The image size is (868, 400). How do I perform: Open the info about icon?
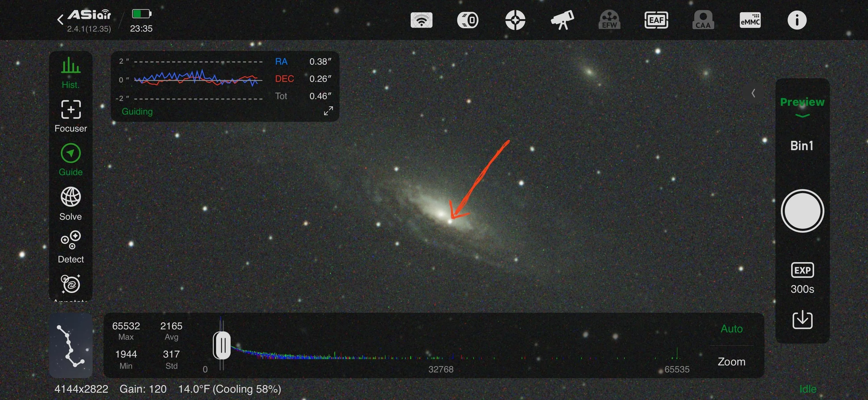coord(797,20)
